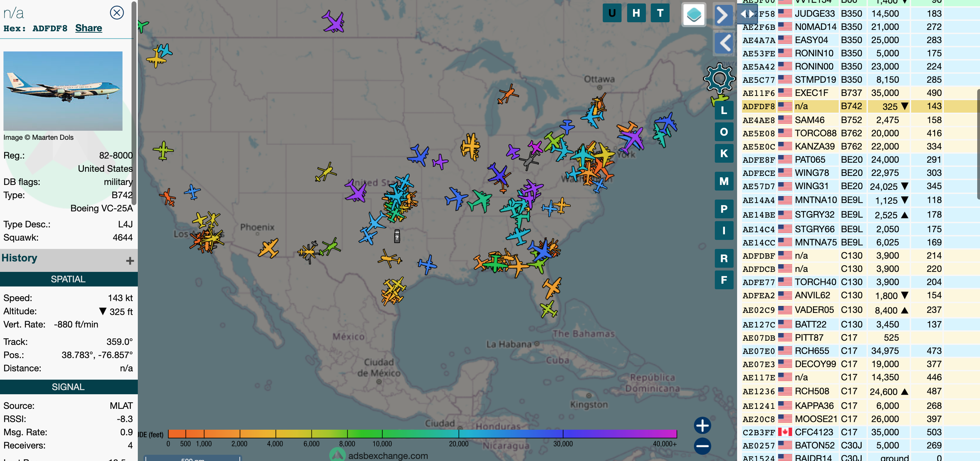Click the R map button
The height and width of the screenshot is (461, 980).
(x=724, y=258)
